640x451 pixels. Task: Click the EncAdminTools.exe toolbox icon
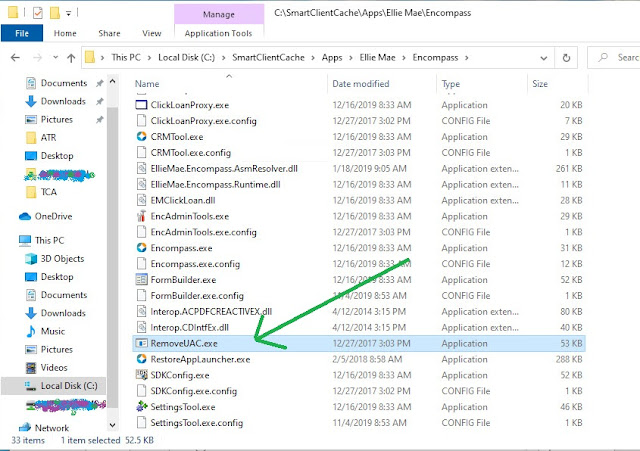coord(141,216)
